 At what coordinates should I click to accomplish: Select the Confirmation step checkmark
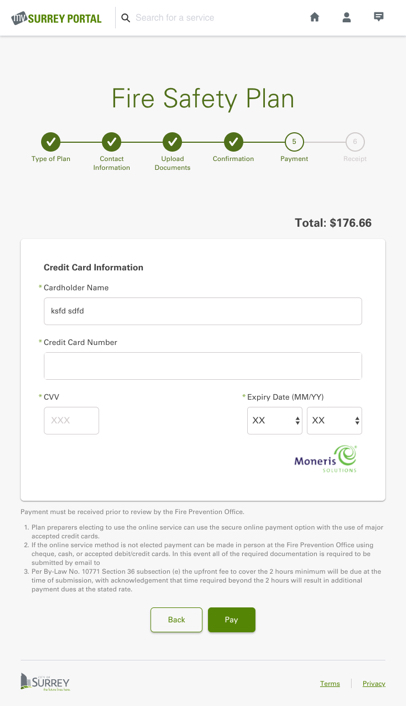pyautogui.click(x=233, y=142)
